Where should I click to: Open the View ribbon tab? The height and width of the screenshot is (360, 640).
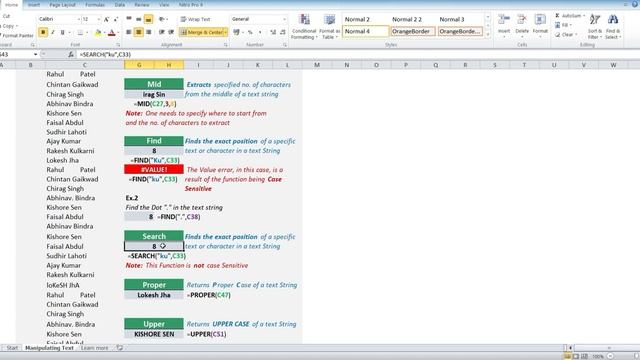point(164,5)
